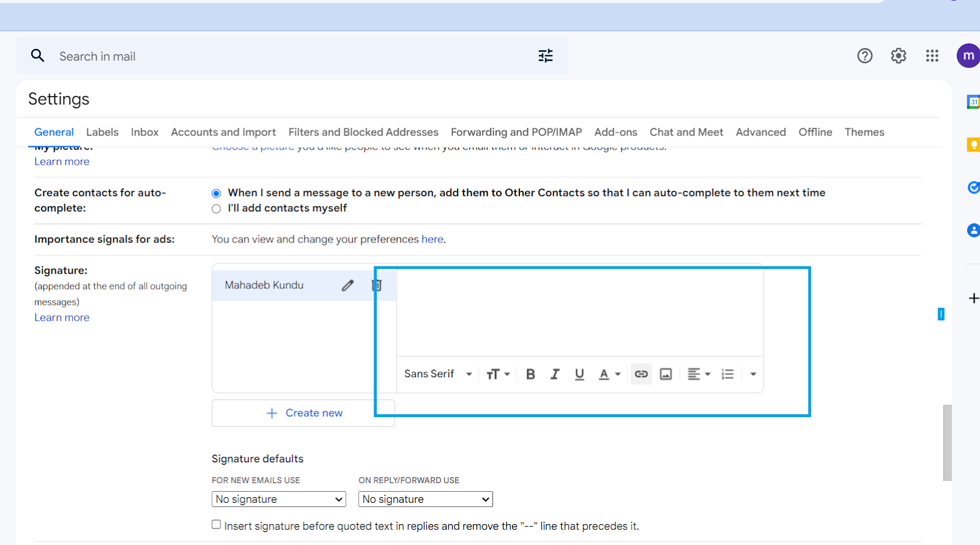Viewport: 980px width, 545px height.
Task: Open the Settings gear icon
Action: pyautogui.click(x=899, y=56)
